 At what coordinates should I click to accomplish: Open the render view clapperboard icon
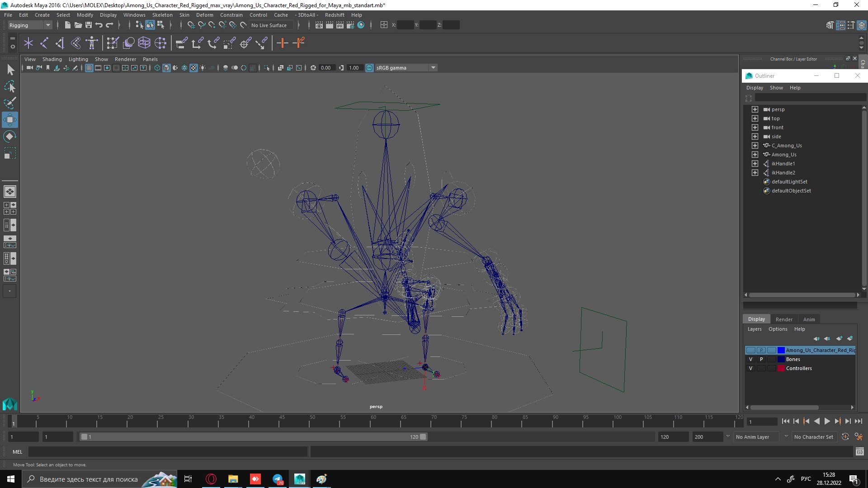pos(319,25)
